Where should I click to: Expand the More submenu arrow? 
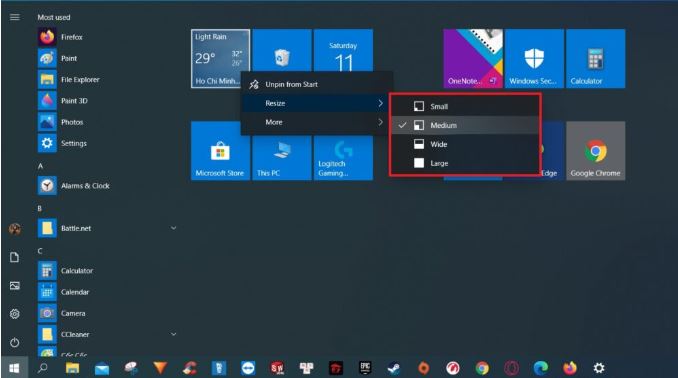[381, 122]
